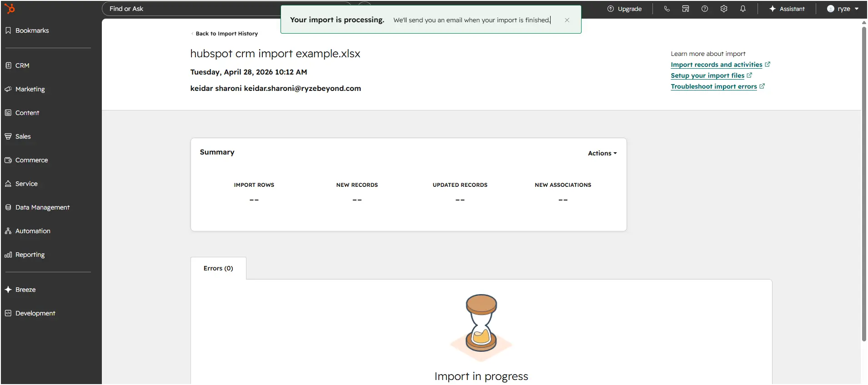Click the Marketing megaphone icon
Viewport: 868px width, 385px height.
click(x=8, y=89)
